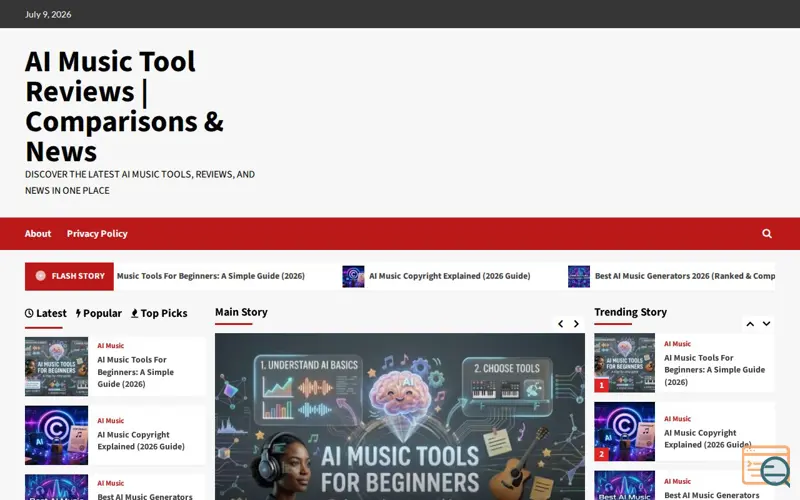Switch to the Popular tab
This screenshot has width=800, height=500.
(98, 313)
